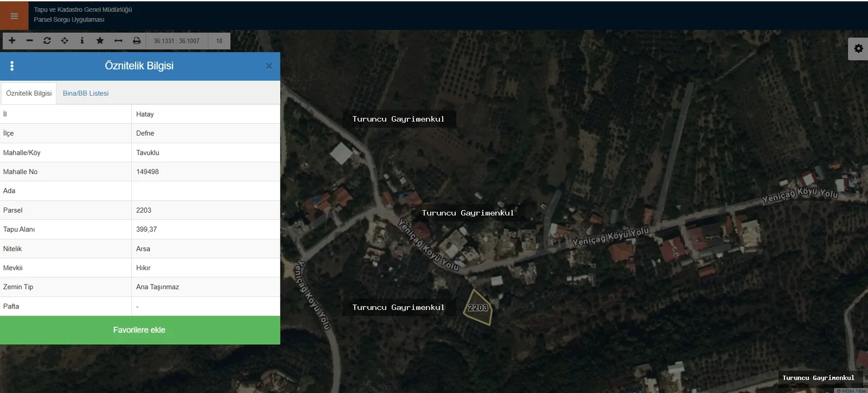Close the Öznitelik Bilgisi panel
The image size is (868, 393).
point(269,66)
